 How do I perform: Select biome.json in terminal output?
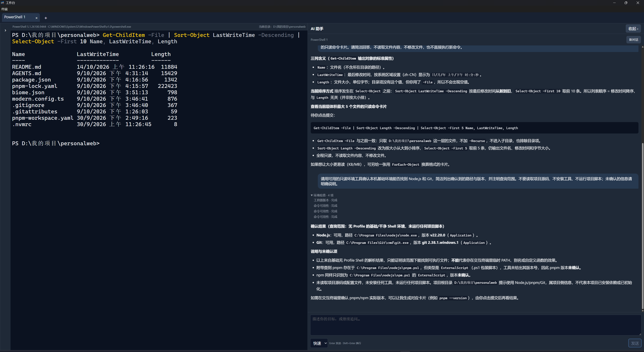tap(28, 93)
